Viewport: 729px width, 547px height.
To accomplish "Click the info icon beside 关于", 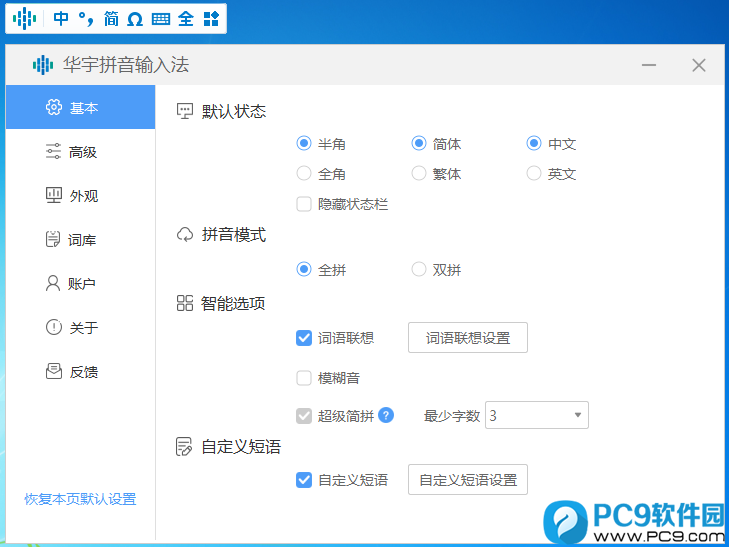I will point(53,327).
